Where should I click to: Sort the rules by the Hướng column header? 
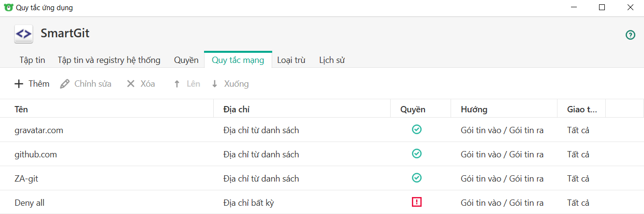[x=474, y=109]
